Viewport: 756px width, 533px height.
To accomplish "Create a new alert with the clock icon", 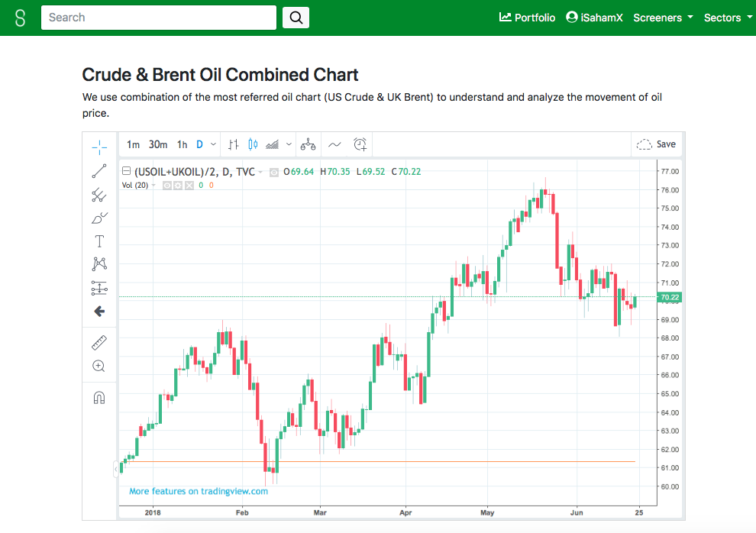I will coord(359,144).
